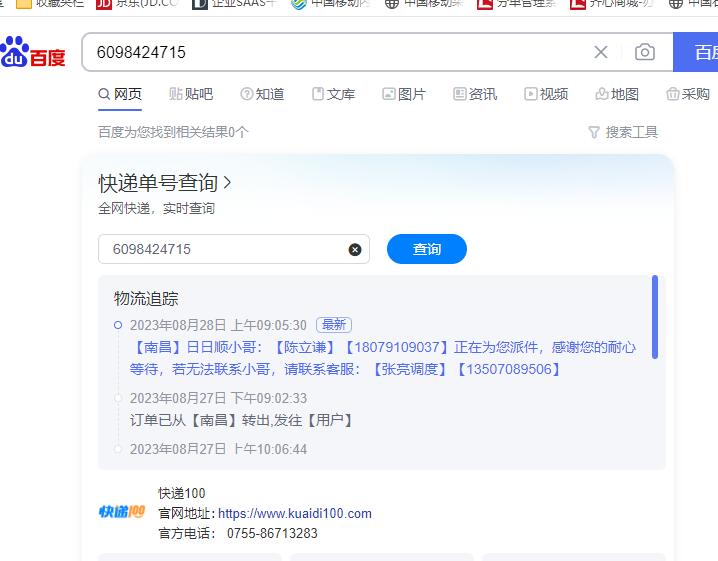718x561 pixels.
Task: Click the Baidu search submit button
Action: 700,52
